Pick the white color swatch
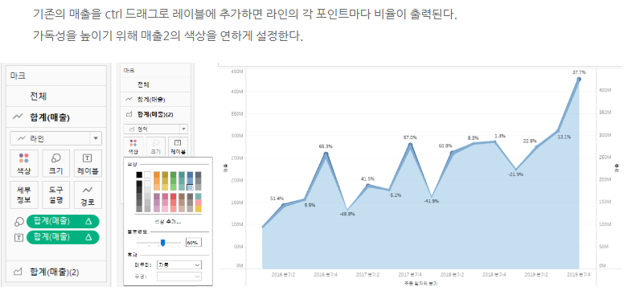The height and width of the screenshot is (295, 644). pyautogui.click(x=147, y=174)
